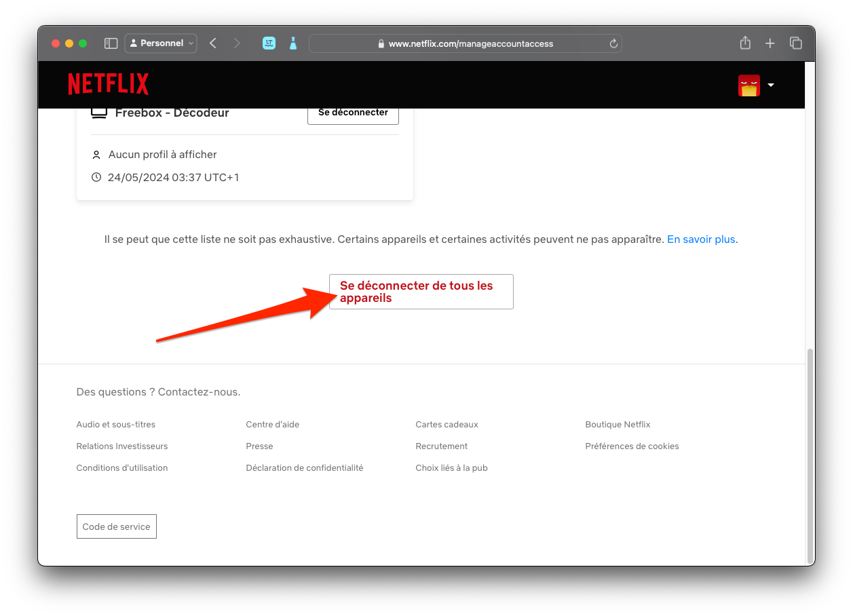Select the date 24/05/2024 03:37 UTC+1
The height and width of the screenshot is (616, 853).
click(x=174, y=178)
